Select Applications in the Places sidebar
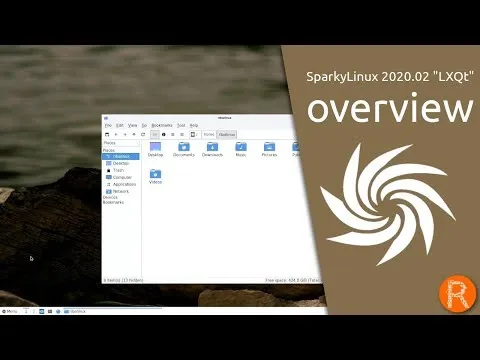This screenshot has height=360, width=480. pyautogui.click(x=121, y=184)
